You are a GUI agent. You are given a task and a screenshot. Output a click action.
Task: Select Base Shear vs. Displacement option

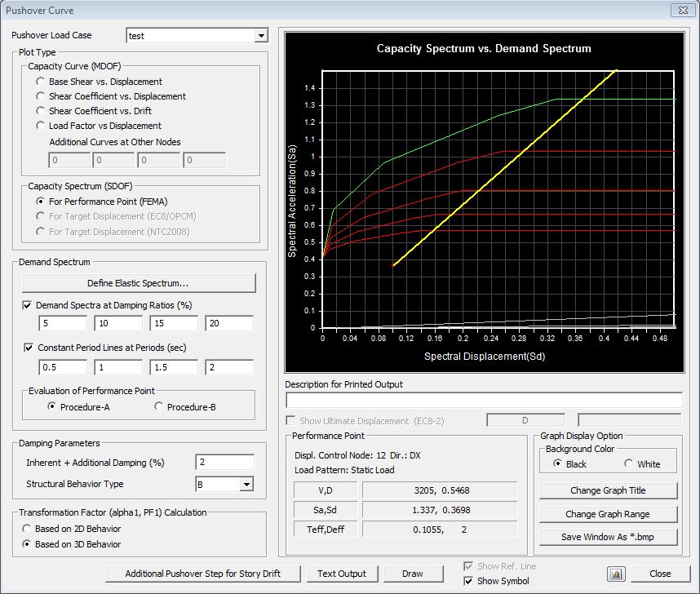(x=41, y=82)
